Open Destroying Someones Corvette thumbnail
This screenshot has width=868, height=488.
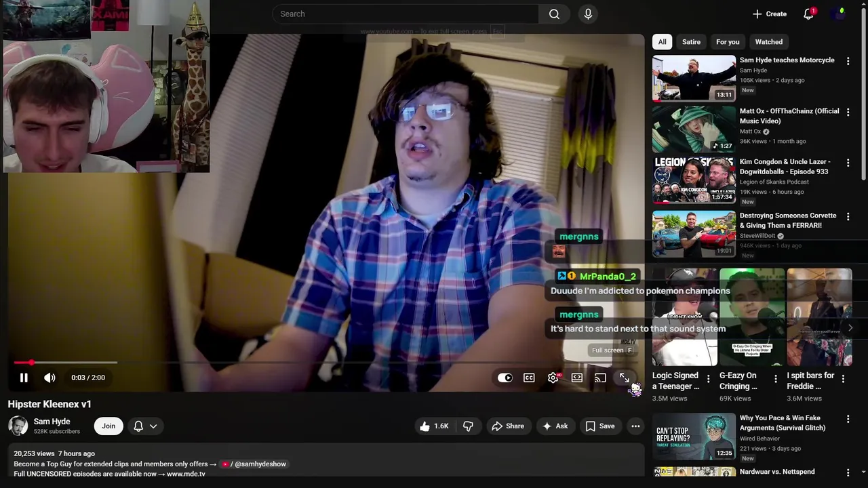pyautogui.click(x=694, y=234)
